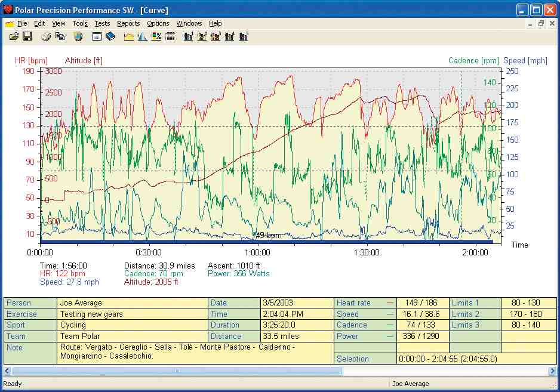Click the Open file folder icon
The width and height of the screenshot is (560, 392).
coord(14,36)
